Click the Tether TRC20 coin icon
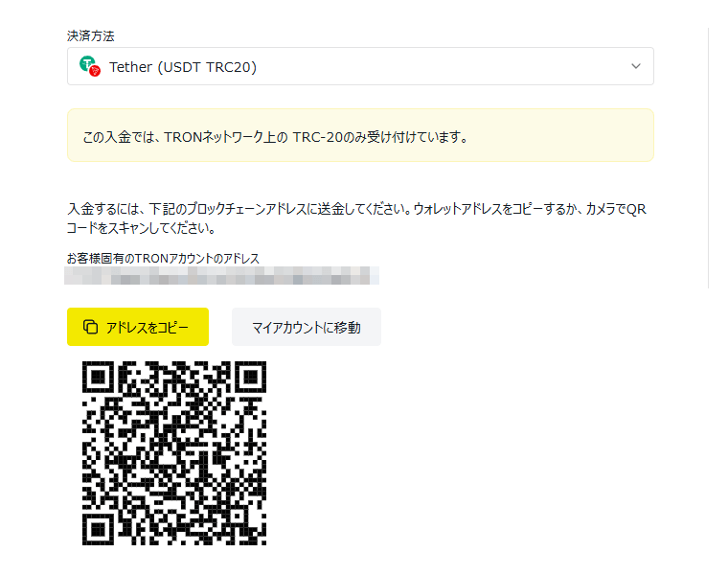Viewport: 728px width, 575px height. [90, 66]
